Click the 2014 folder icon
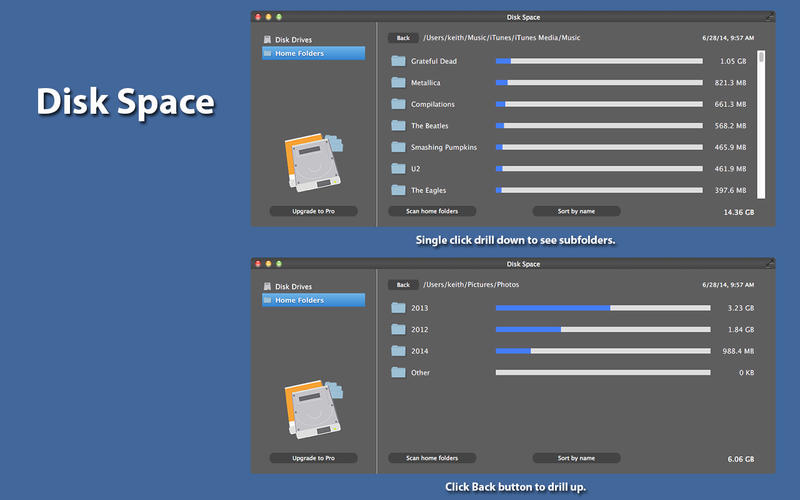Screen dimensions: 800x500 pos(398,351)
